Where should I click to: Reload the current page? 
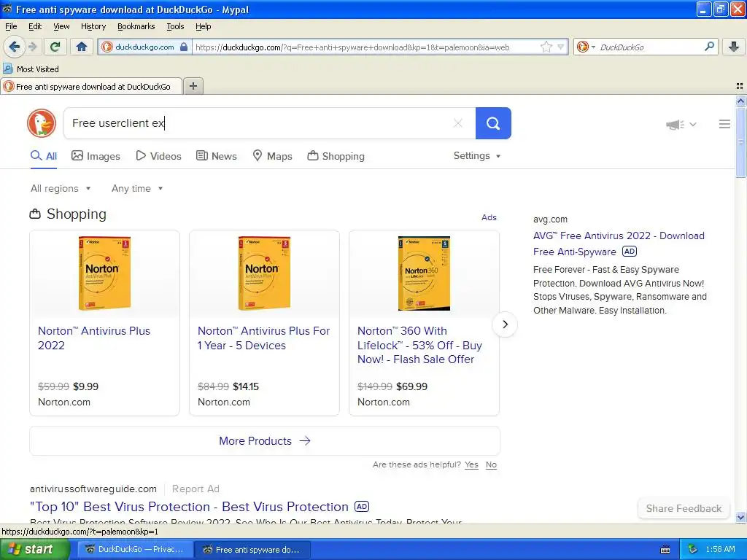(x=55, y=47)
